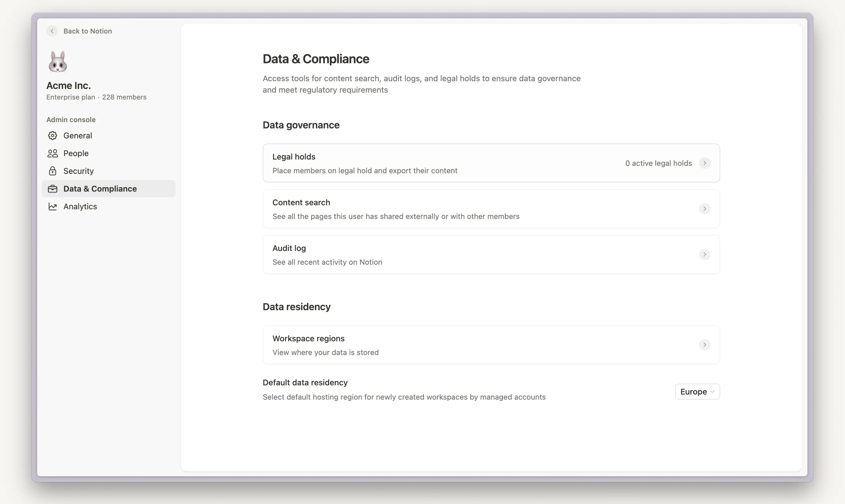845x504 pixels.
Task: Click the back arrow icon
Action: pyautogui.click(x=52, y=31)
